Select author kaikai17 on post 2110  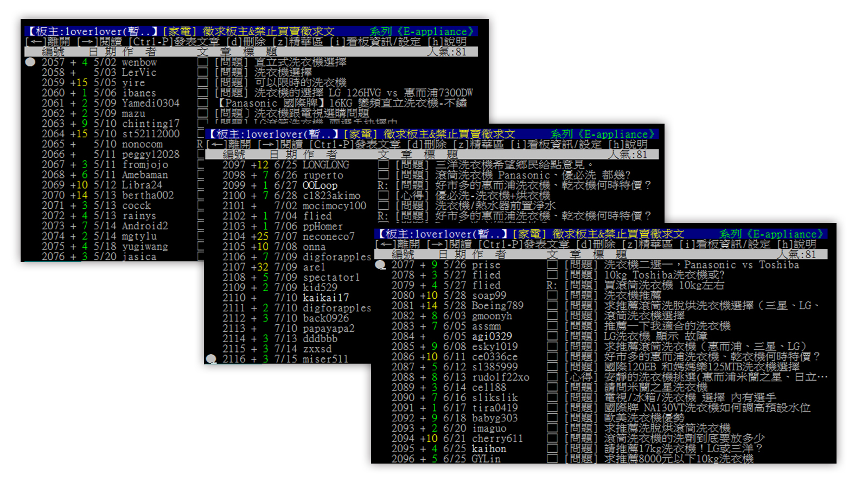(325, 298)
